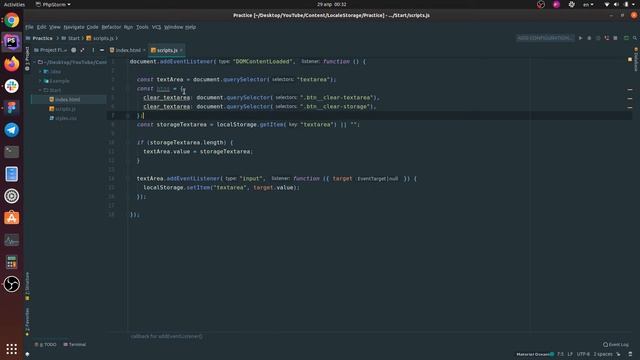Open the calculator app in the dock
Viewport: 640px width, 360px height.
[11, 262]
